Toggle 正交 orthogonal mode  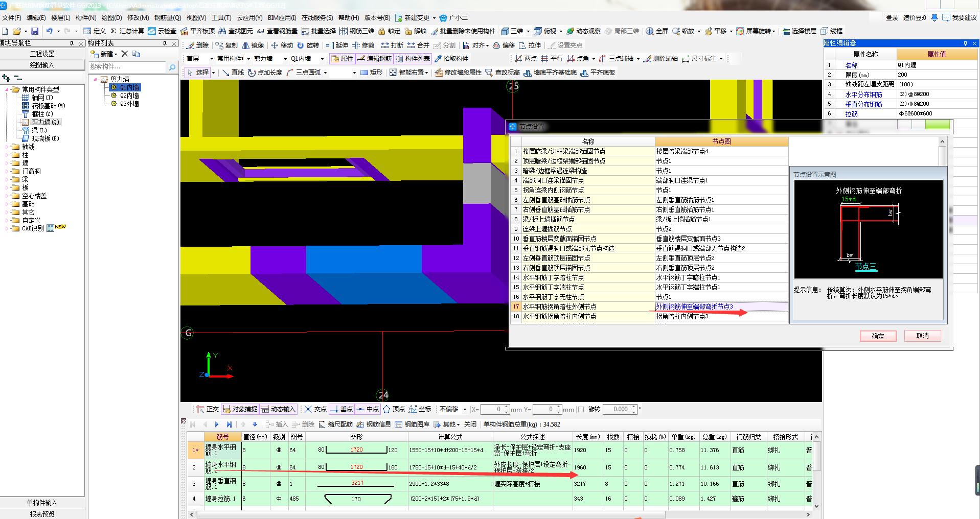[x=208, y=409]
